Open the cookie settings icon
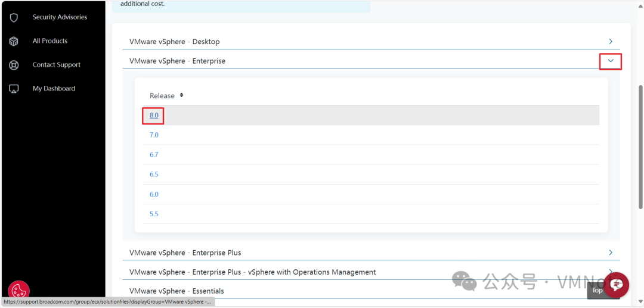Screen dimensions: 644x308 (18, 291)
